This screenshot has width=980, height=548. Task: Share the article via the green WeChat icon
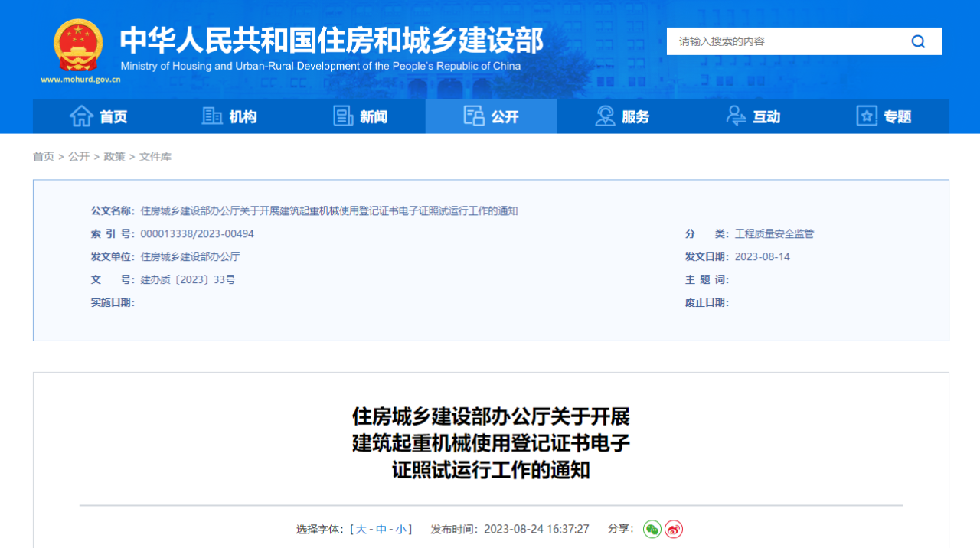tap(652, 529)
